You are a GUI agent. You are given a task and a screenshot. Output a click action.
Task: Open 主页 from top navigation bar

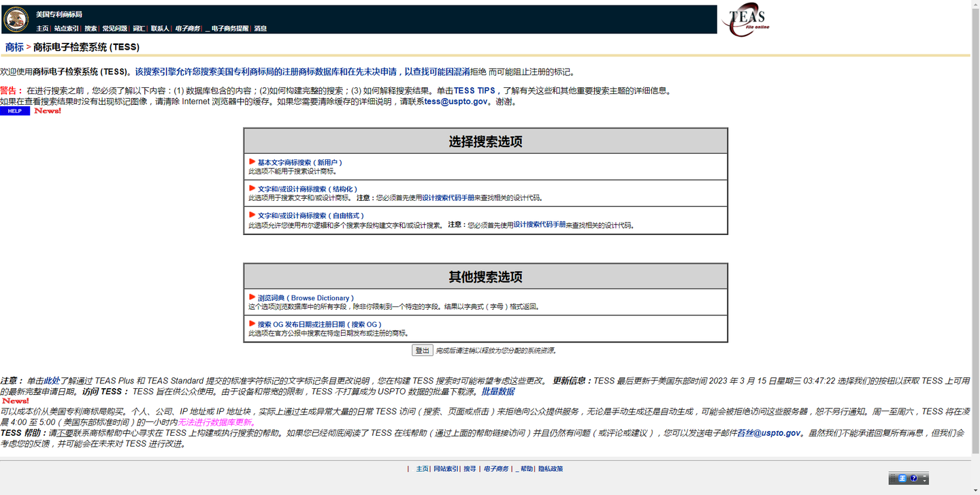pyautogui.click(x=42, y=29)
